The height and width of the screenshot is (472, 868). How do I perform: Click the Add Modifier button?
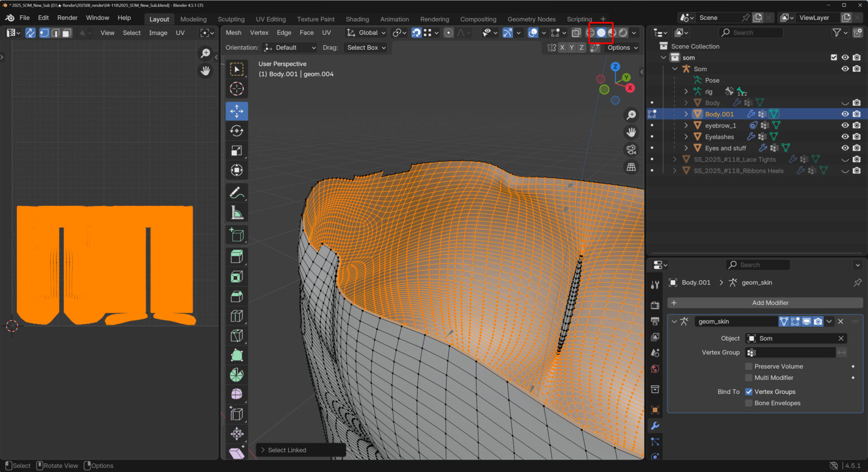click(770, 303)
